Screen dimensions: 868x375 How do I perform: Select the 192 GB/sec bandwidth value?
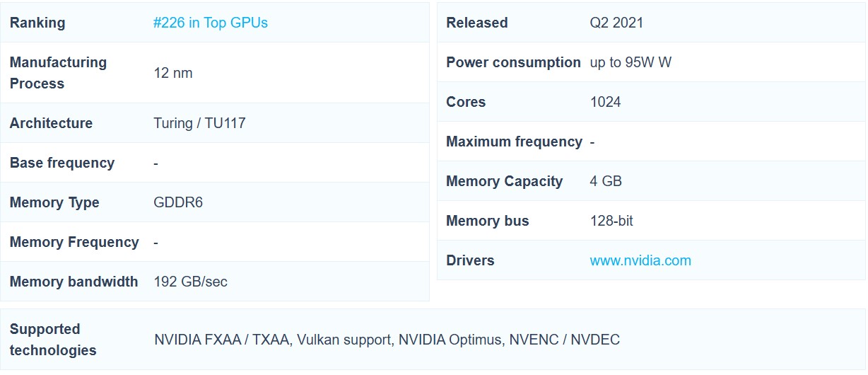[190, 282]
